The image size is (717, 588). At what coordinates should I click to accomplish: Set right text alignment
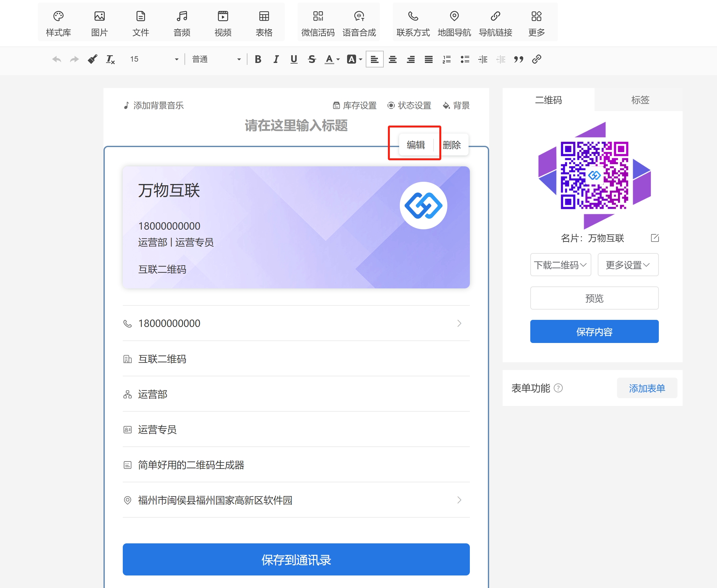pyautogui.click(x=410, y=59)
